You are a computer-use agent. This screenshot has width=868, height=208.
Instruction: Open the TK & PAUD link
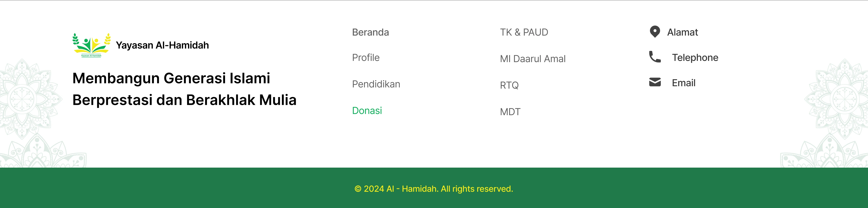point(524,32)
